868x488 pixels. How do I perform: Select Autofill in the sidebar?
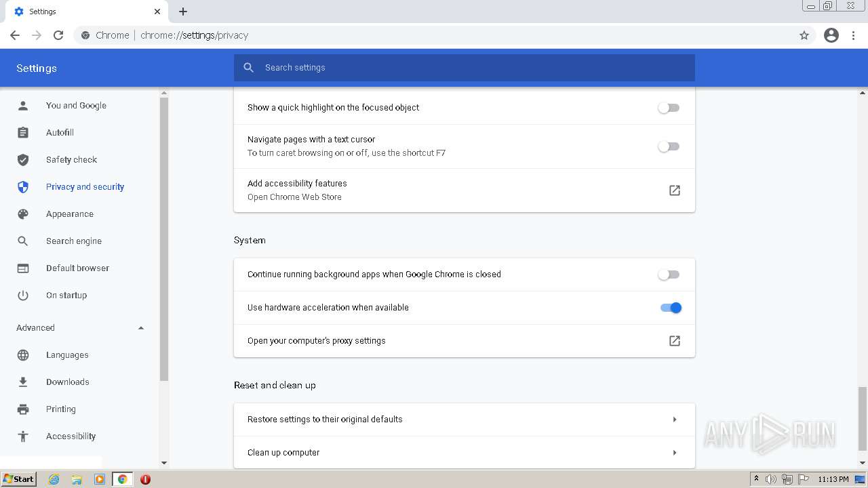coord(60,133)
